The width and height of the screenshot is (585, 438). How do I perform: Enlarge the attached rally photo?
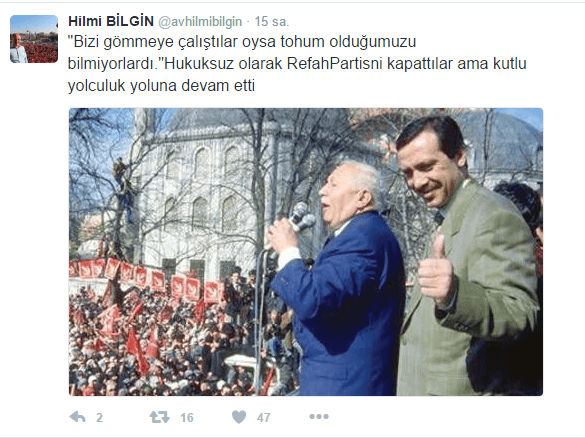pyautogui.click(x=306, y=252)
